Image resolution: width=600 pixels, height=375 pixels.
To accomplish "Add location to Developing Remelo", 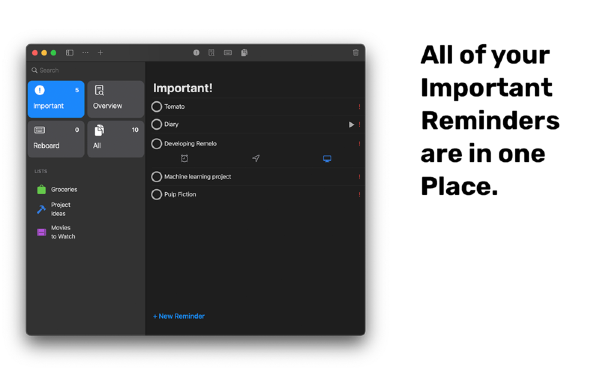I will pyautogui.click(x=256, y=158).
